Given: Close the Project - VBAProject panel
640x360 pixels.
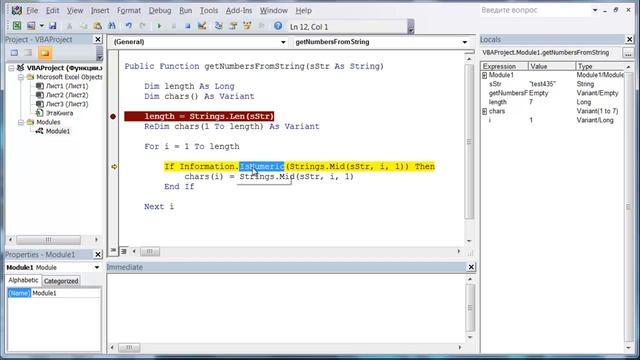Looking at the screenshot, I should click(98, 39).
